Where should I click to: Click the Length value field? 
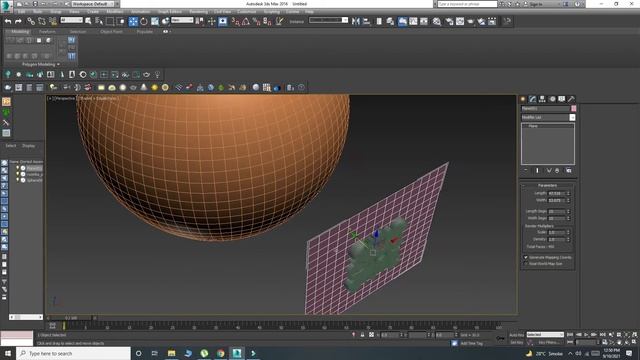(557, 193)
